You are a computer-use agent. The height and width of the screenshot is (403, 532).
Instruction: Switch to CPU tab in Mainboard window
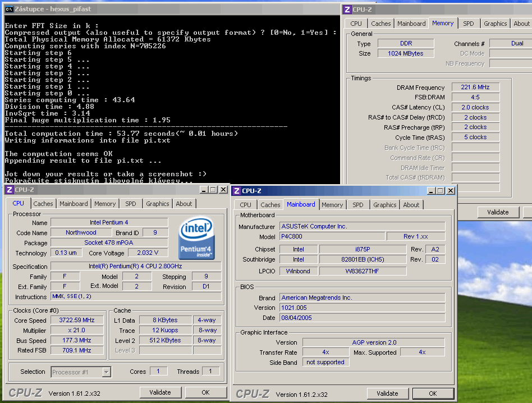(245, 204)
